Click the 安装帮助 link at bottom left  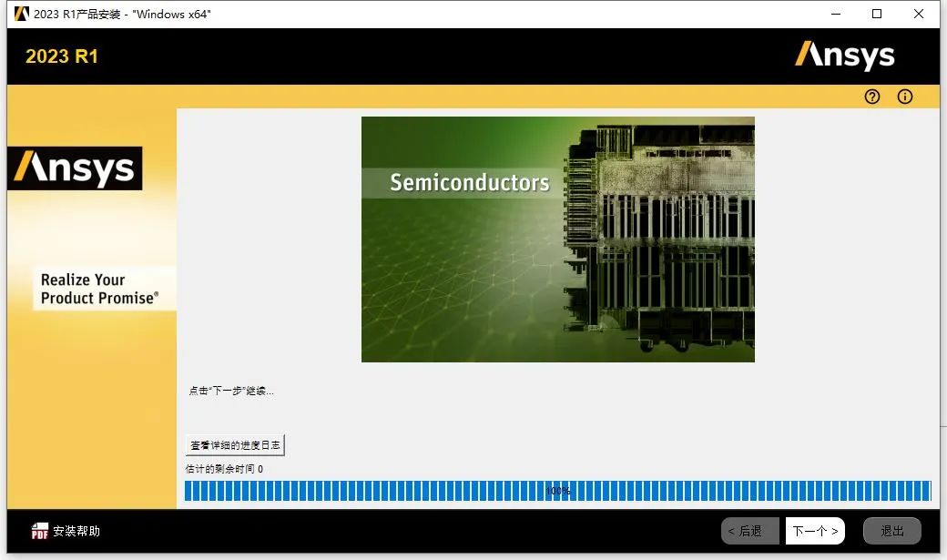point(76,531)
